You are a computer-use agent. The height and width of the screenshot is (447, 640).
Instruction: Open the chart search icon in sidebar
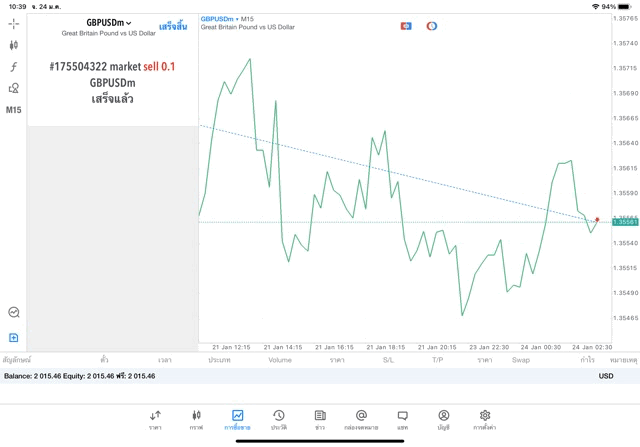14,313
